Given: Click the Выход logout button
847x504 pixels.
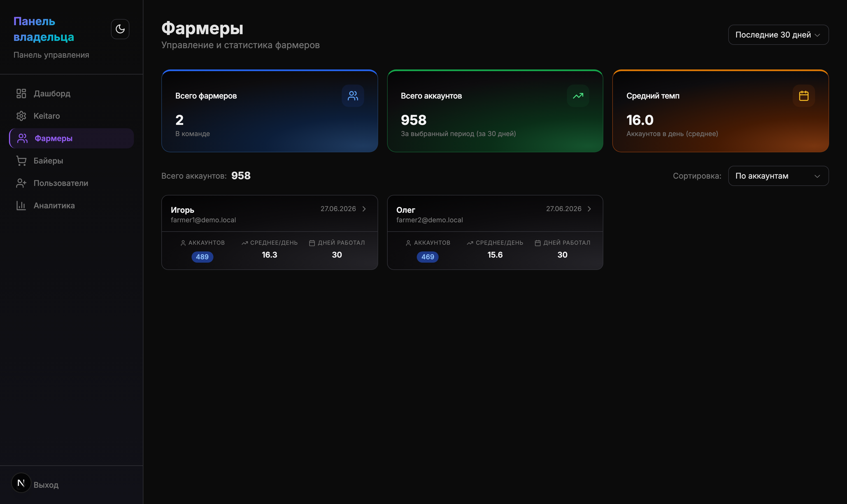Looking at the screenshot, I should [46, 485].
